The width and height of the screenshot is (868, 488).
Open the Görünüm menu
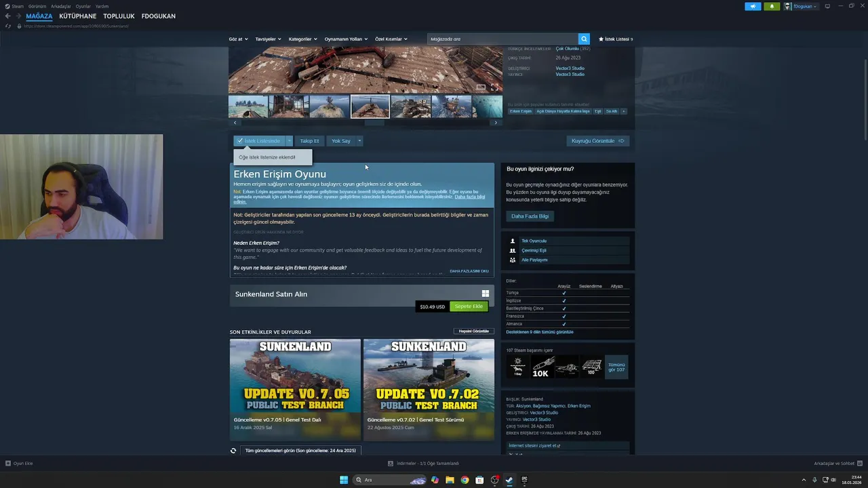click(x=37, y=6)
